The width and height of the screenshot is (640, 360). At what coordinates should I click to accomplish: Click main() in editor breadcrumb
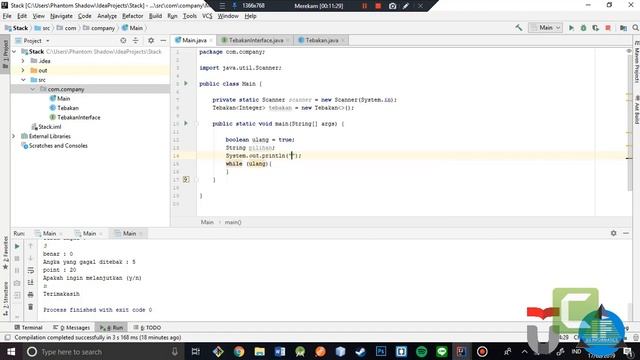(x=233, y=222)
